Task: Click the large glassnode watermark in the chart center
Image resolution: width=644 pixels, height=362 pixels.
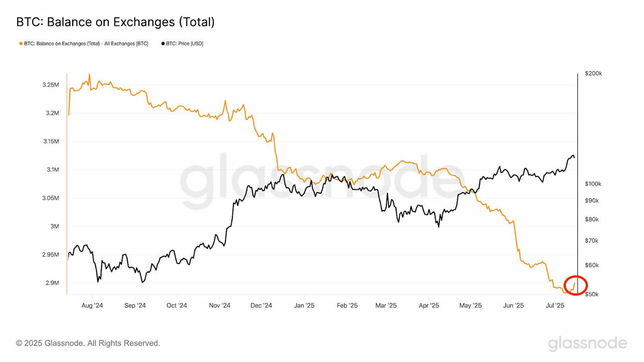Action: pos(317,177)
